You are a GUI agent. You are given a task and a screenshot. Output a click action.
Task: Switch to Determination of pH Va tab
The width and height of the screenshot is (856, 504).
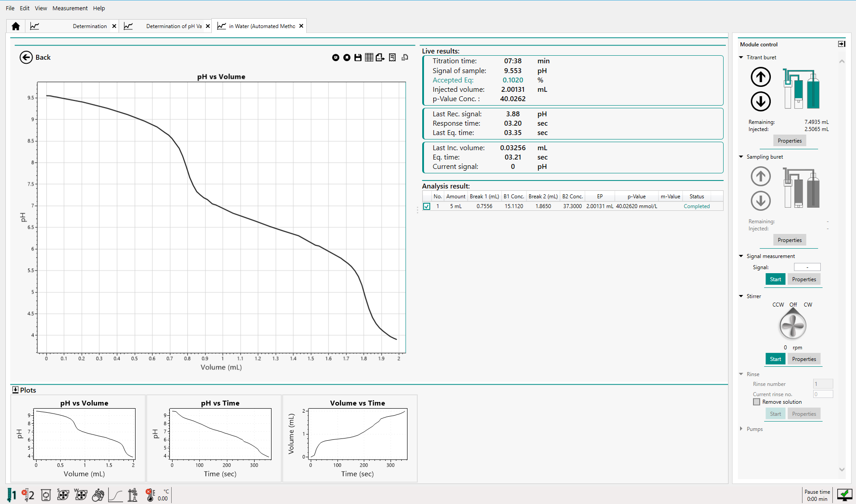[173, 26]
